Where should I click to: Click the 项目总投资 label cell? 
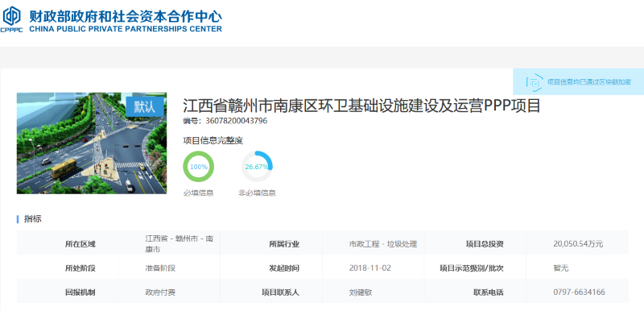point(485,243)
